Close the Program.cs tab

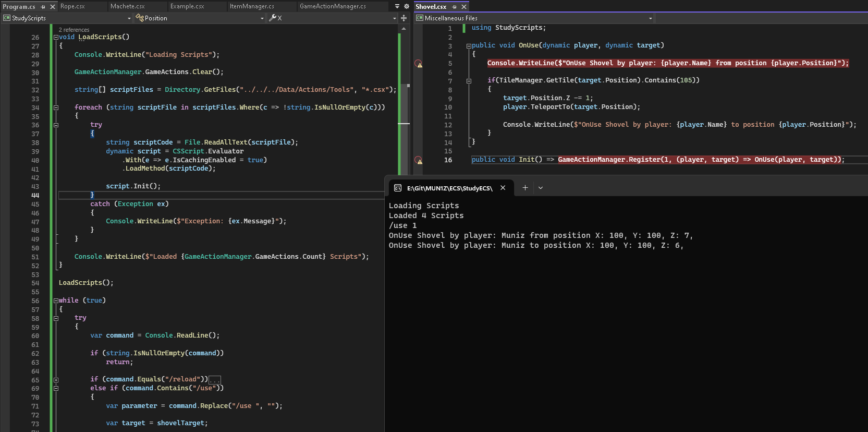[52, 7]
